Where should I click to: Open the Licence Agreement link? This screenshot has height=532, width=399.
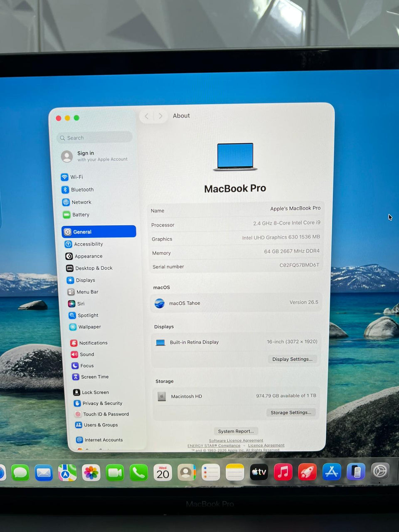pos(266,445)
